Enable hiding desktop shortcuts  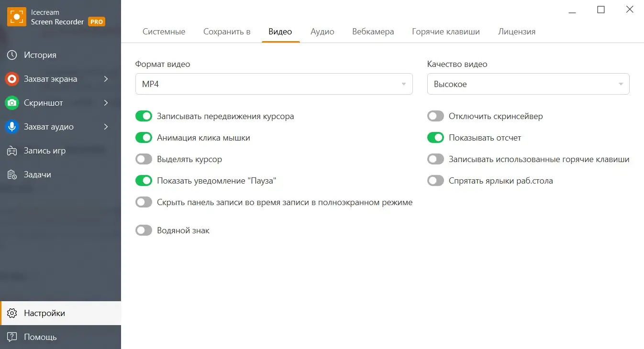(435, 180)
